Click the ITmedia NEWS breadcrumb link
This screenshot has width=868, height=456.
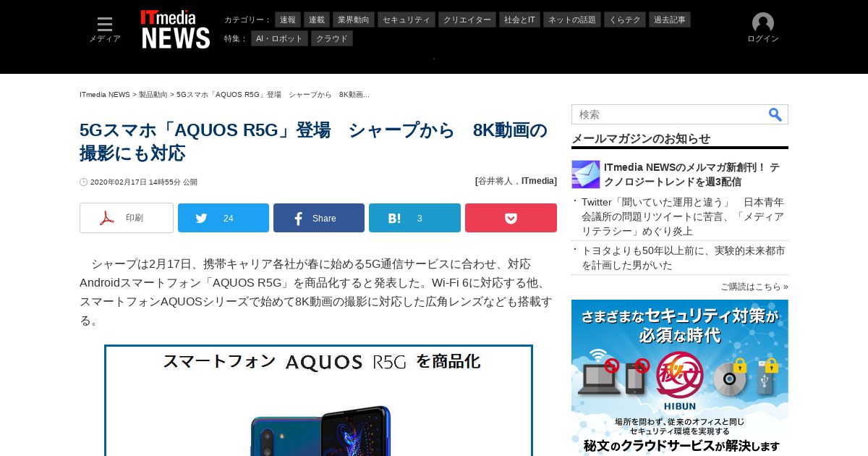105,95
